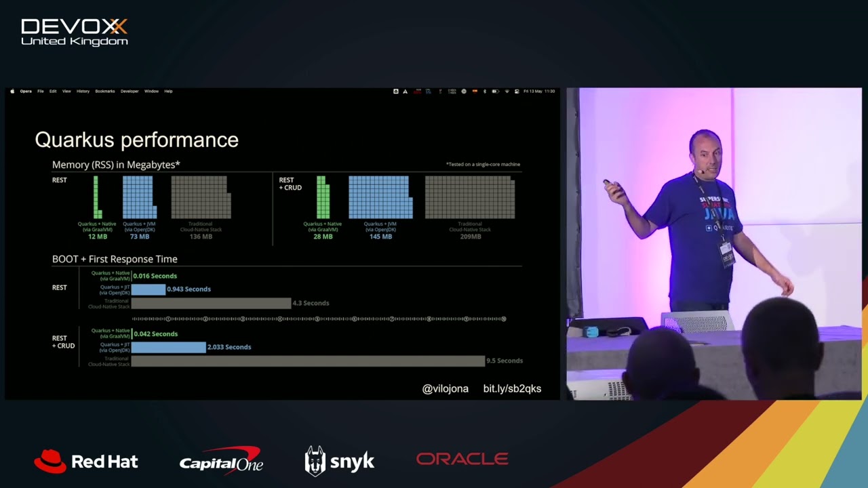Open the Bookmarks menu
This screenshot has width=868, height=488.
[x=105, y=91]
